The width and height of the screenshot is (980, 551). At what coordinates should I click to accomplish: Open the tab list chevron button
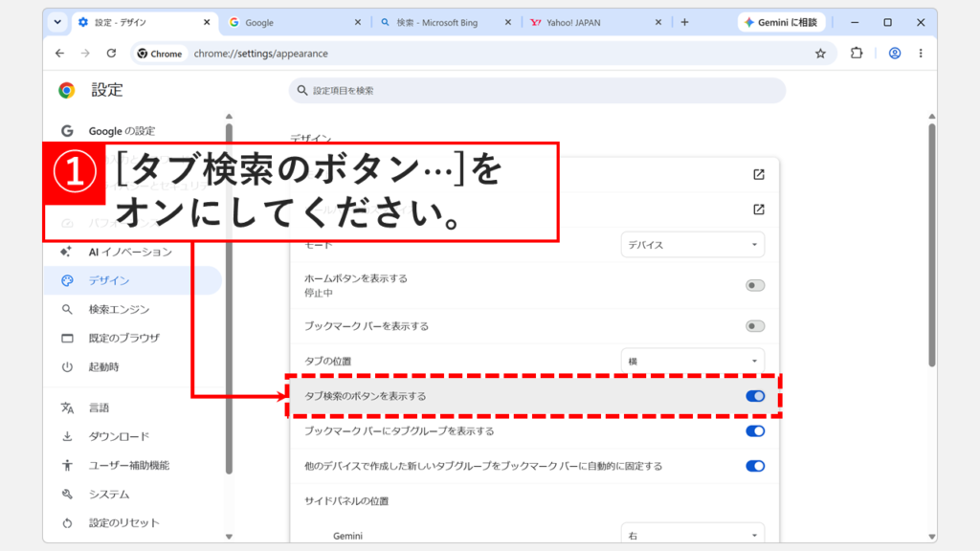(x=57, y=22)
